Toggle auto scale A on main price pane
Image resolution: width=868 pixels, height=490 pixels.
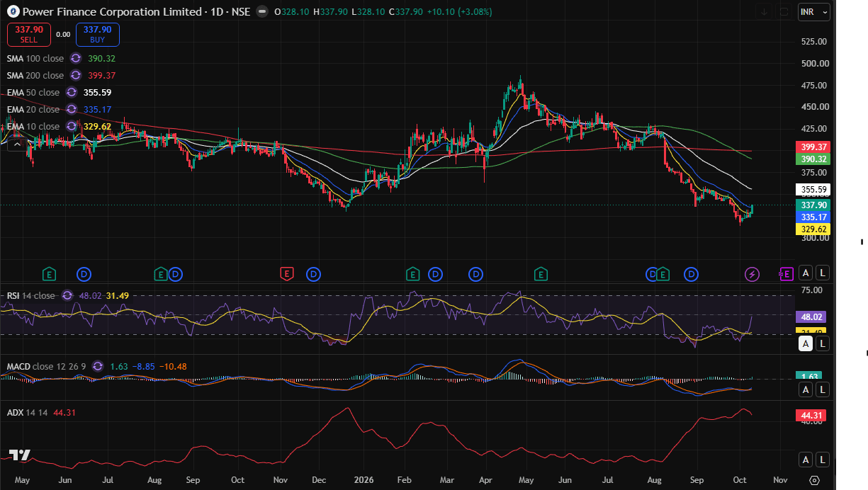(x=806, y=273)
